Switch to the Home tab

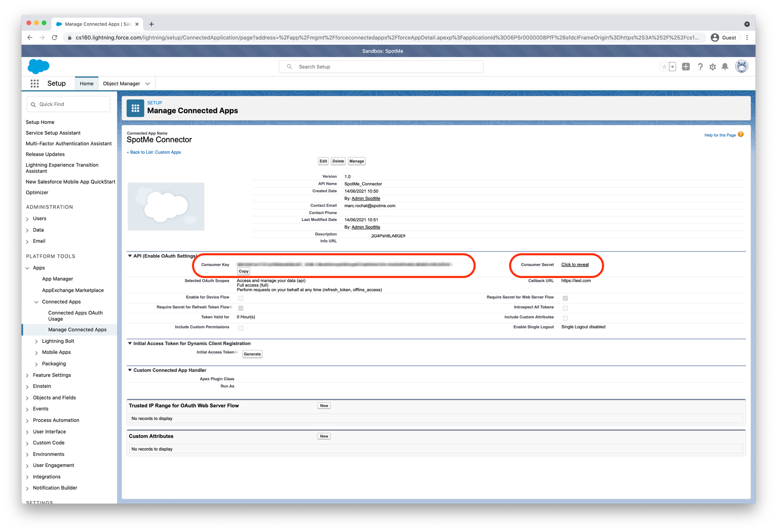[x=87, y=83]
